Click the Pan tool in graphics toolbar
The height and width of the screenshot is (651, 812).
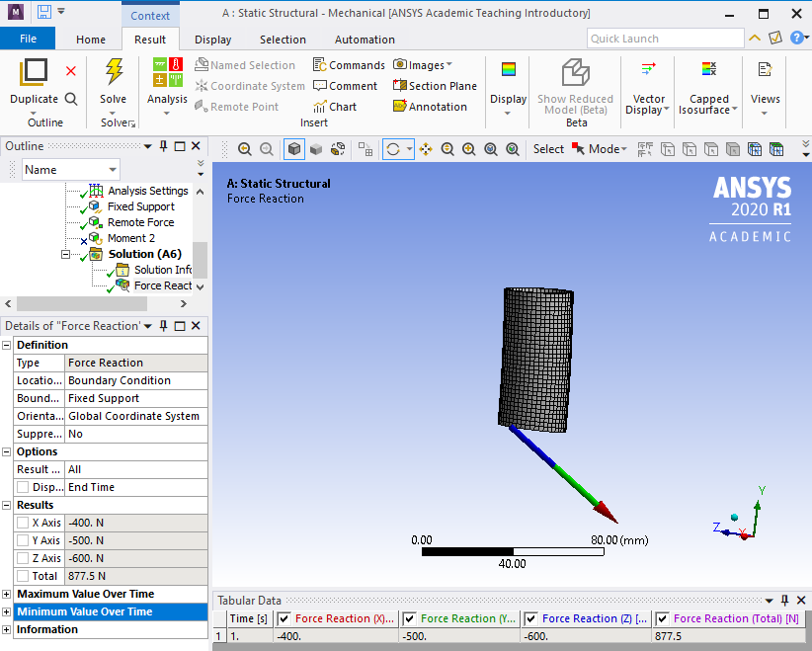[426, 149]
